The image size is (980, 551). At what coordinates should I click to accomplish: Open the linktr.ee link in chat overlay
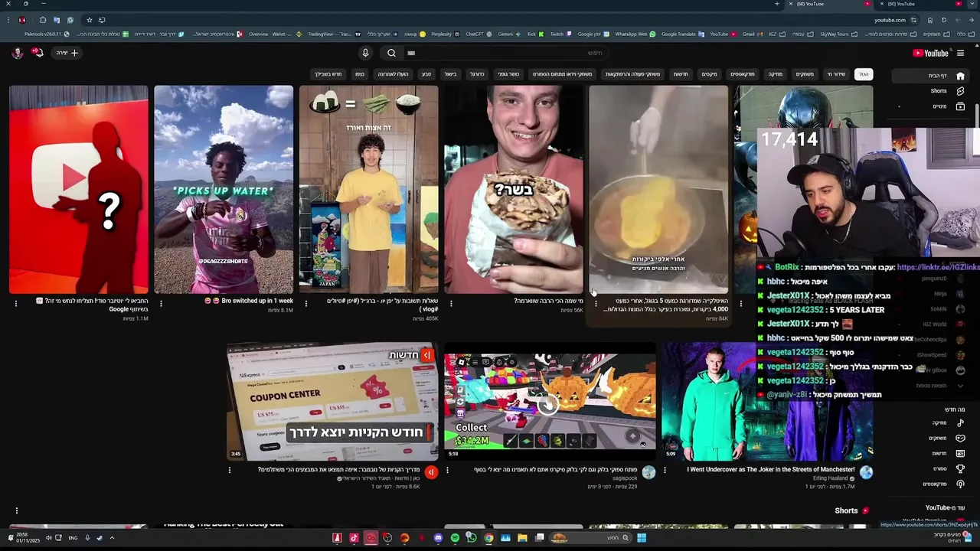click(938, 267)
